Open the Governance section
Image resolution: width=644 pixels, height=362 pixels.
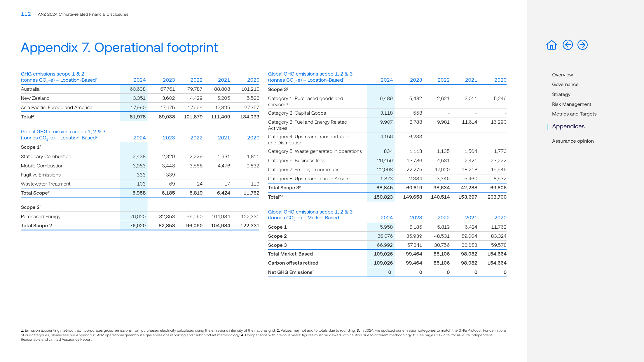pyautogui.click(x=565, y=84)
